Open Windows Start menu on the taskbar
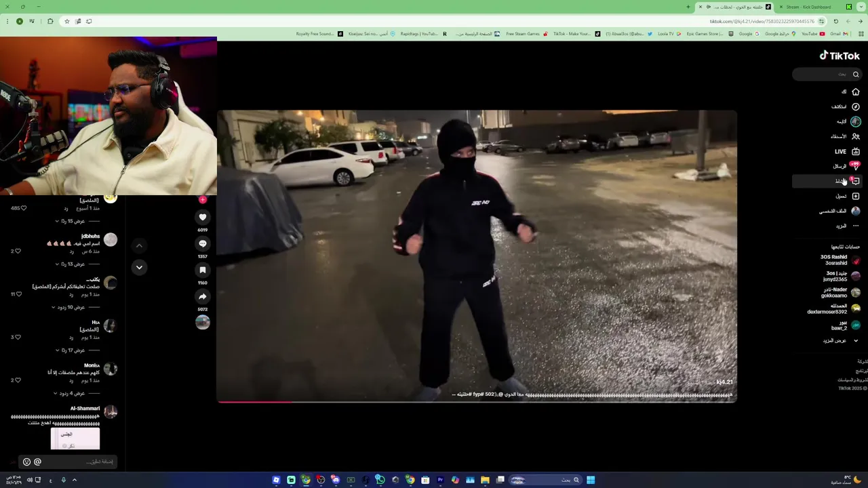Image resolution: width=868 pixels, height=488 pixels. pos(591,480)
